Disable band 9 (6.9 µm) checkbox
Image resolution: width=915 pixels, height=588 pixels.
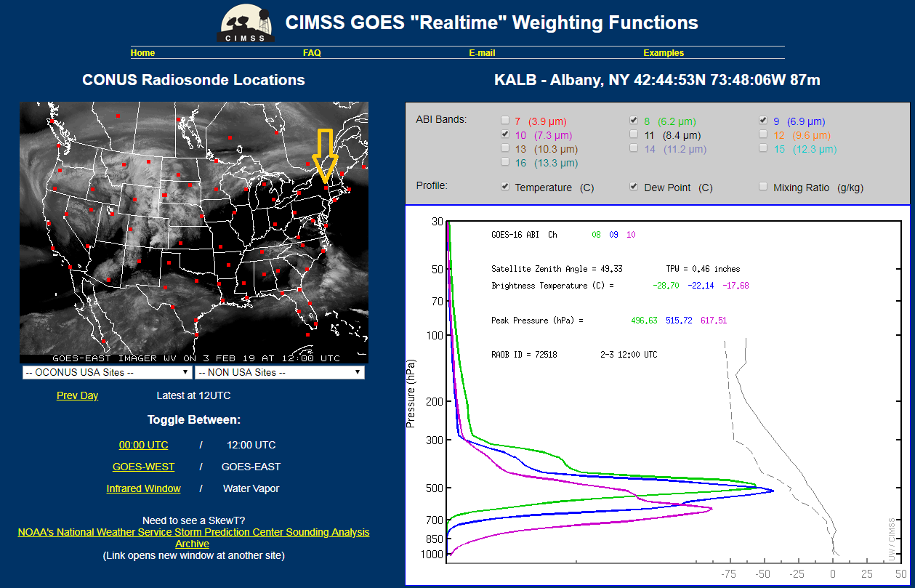pos(763,121)
